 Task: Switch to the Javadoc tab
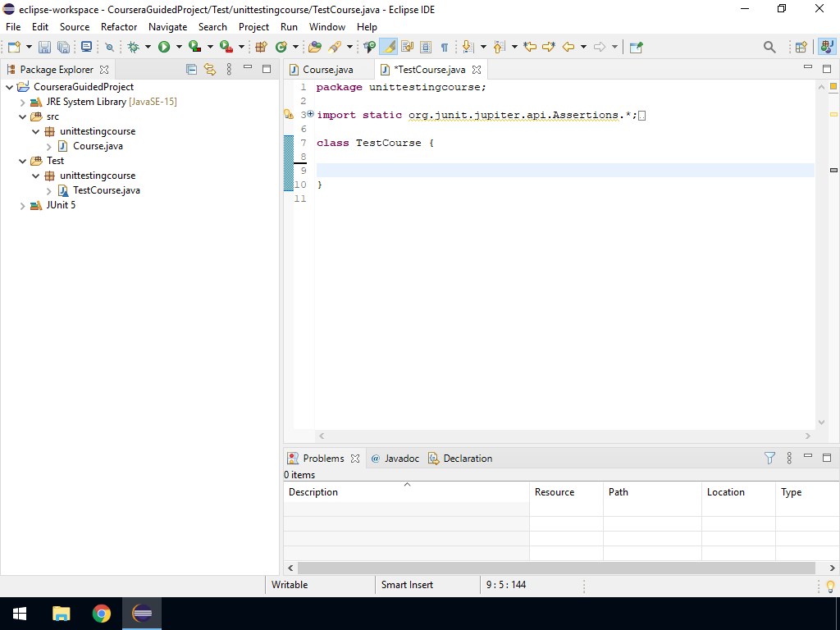pyautogui.click(x=401, y=459)
